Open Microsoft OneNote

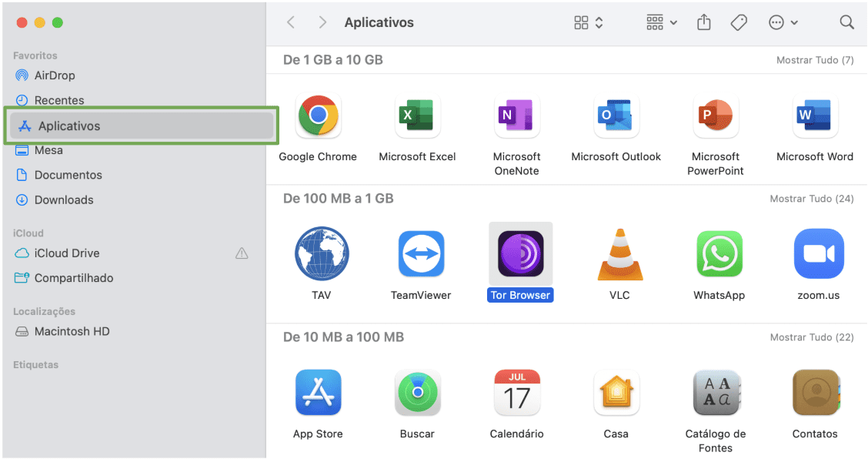coord(516,116)
